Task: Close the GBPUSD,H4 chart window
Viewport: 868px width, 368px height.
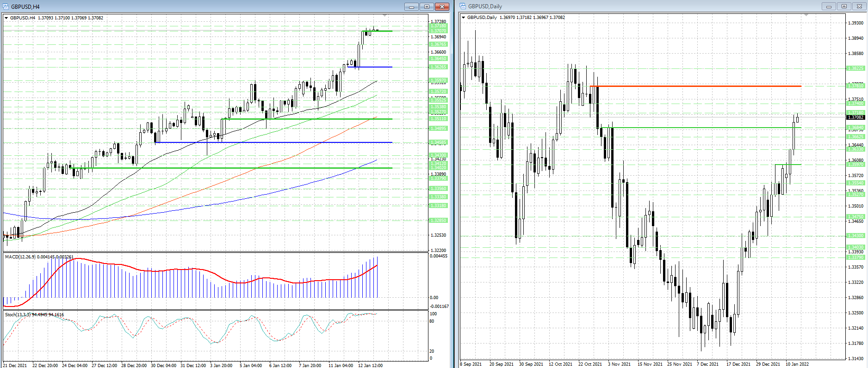Action: (x=442, y=6)
